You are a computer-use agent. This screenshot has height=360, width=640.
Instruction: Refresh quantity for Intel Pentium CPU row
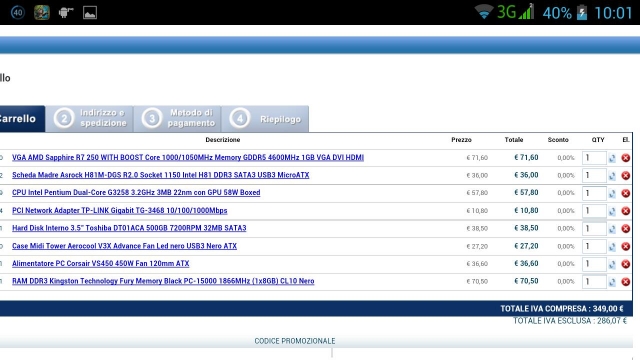612,193
